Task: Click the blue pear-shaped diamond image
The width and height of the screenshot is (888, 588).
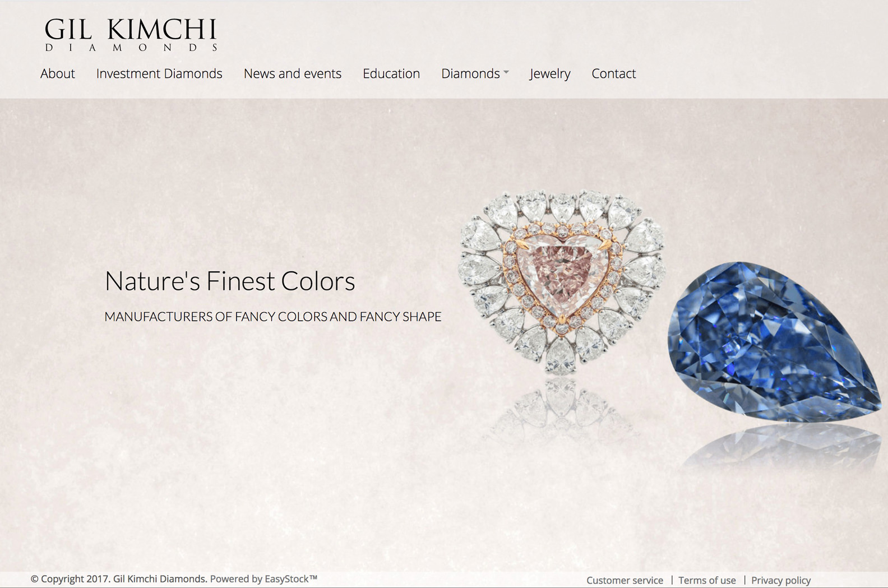Action: pyautogui.click(x=774, y=341)
